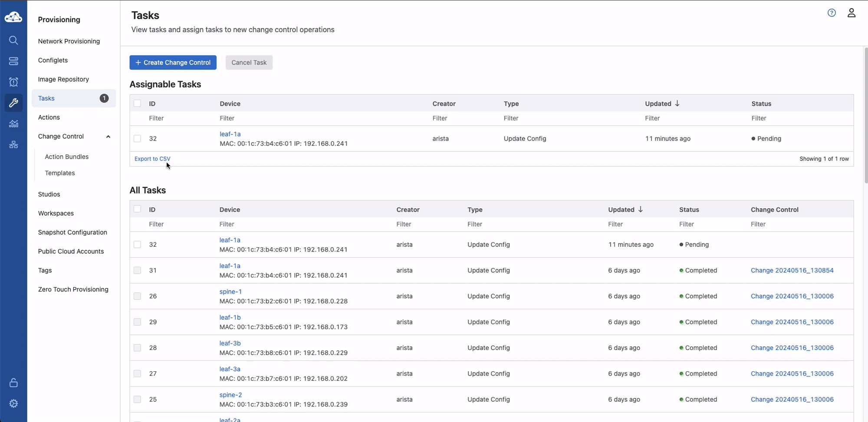Sort Assignable Tasks by Updated arrow
Image resolution: width=868 pixels, height=422 pixels.
coord(677,103)
